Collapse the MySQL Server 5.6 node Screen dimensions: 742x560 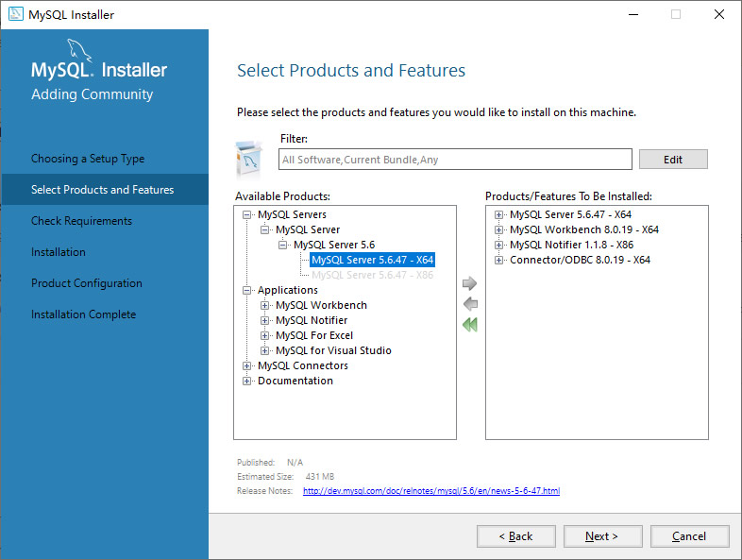point(282,246)
